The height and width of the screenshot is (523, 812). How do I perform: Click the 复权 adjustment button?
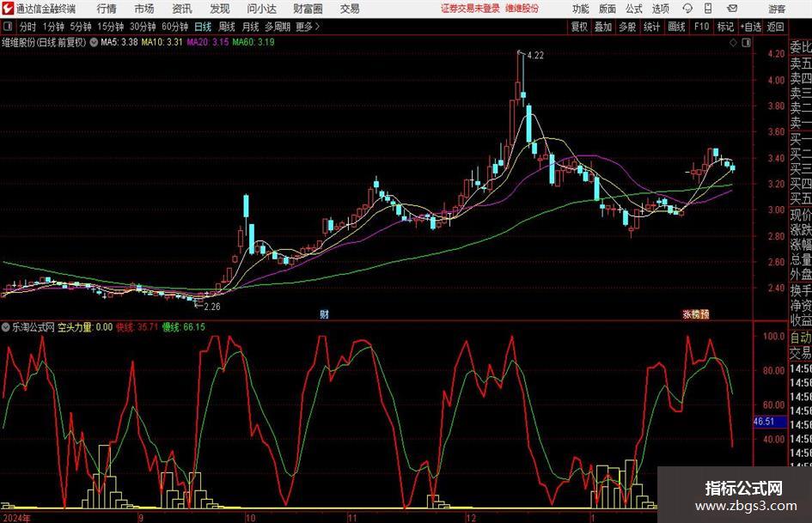[x=579, y=27]
